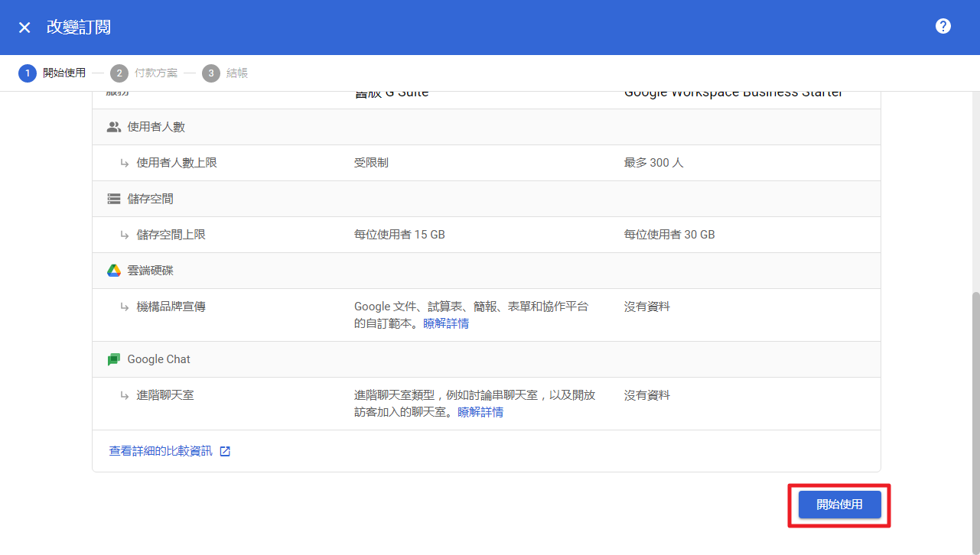Select 進階聊天室 row label
The width and height of the screenshot is (980, 555).
[x=165, y=395]
